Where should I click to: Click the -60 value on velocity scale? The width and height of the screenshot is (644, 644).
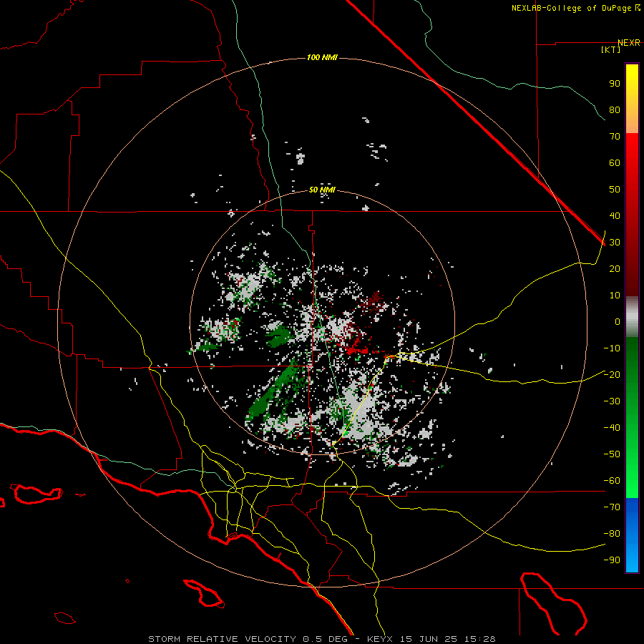tap(612, 481)
